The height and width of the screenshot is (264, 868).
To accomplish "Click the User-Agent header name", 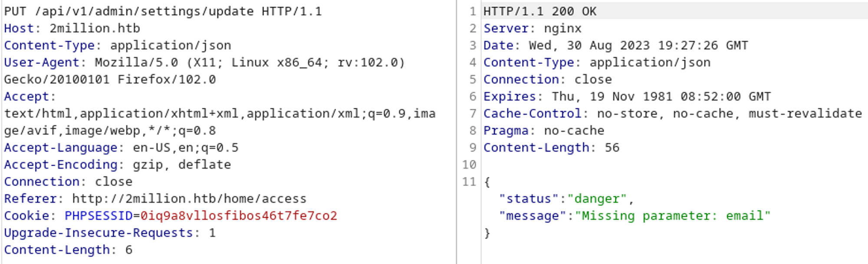I will 42,62.
